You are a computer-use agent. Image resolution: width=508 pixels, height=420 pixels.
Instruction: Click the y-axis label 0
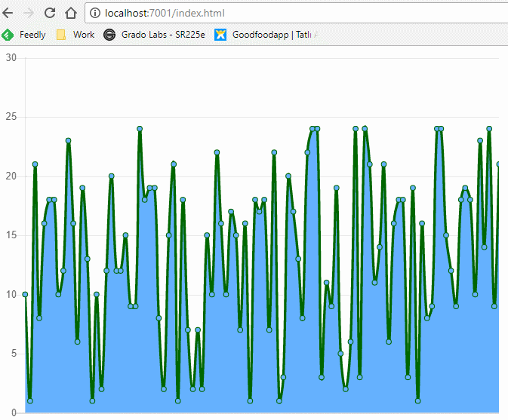coord(14,412)
